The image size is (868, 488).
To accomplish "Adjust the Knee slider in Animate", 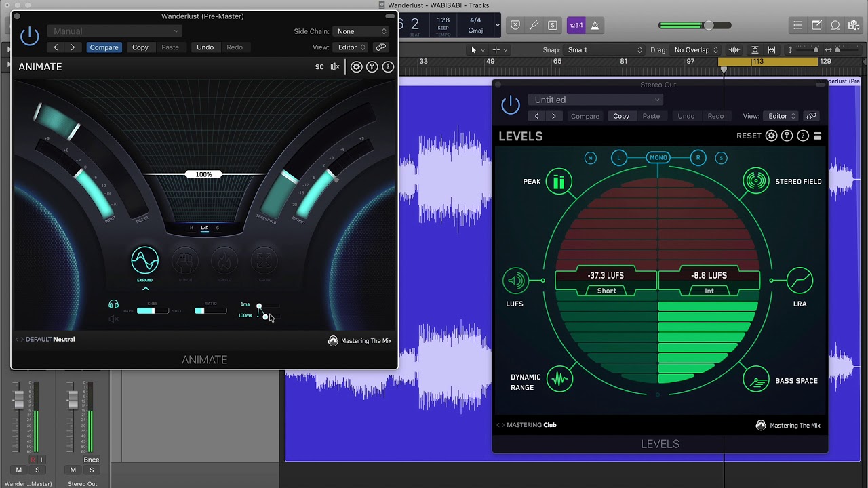I will pyautogui.click(x=153, y=310).
